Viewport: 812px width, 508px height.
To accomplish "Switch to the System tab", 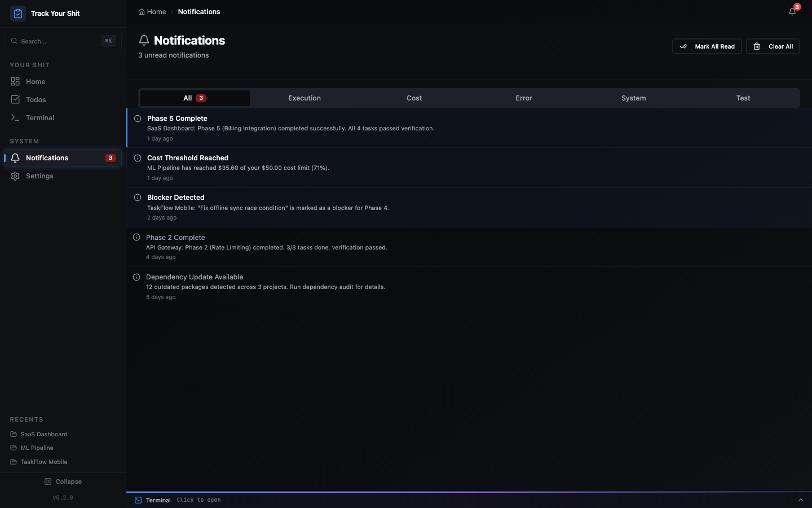I will [x=633, y=98].
